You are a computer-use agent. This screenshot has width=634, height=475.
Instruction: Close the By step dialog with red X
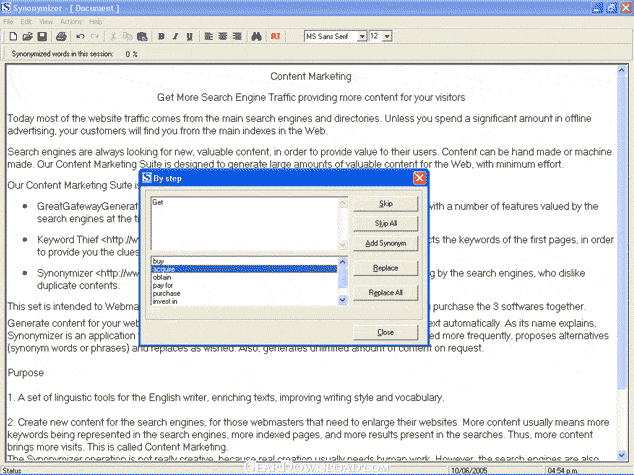pyautogui.click(x=419, y=178)
